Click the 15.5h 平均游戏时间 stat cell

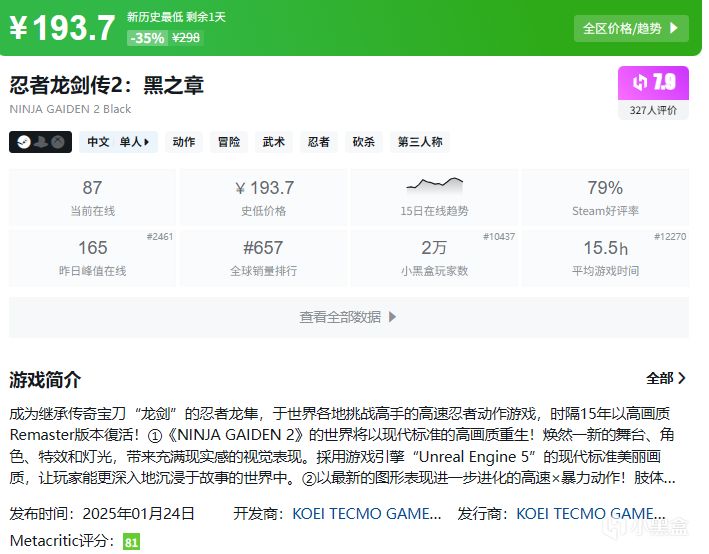coord(605,258)
